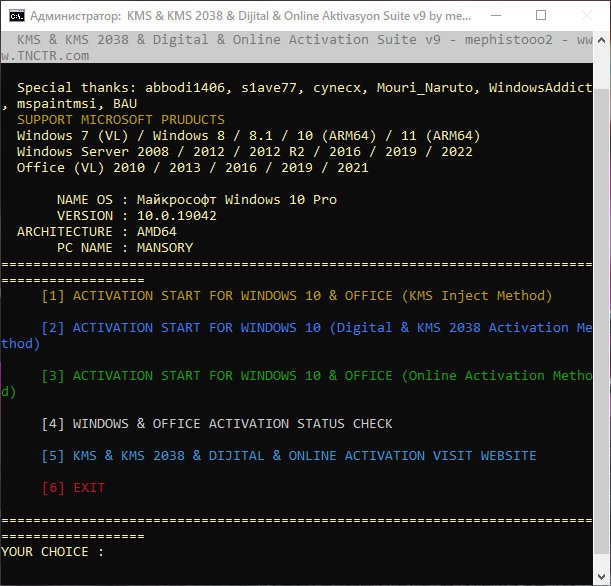Click the Special thanks credits line
Viewport: 611px width, 586px height.
click(300, 88)
